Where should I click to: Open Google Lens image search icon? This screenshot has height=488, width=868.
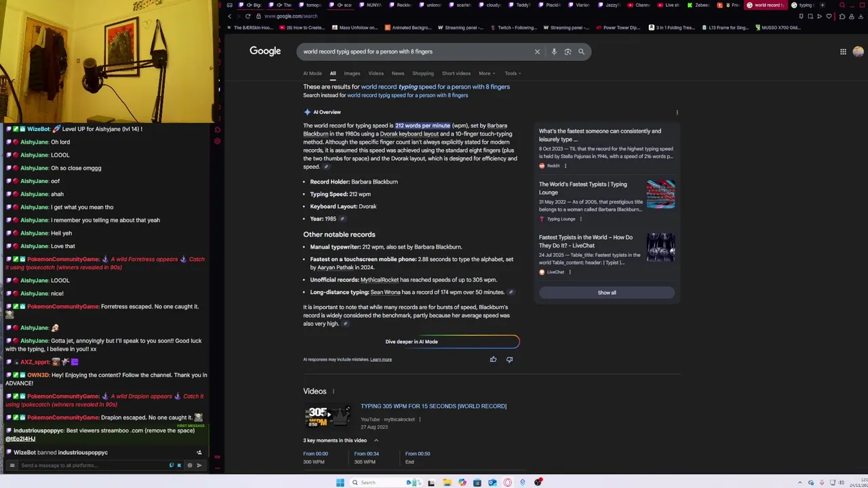[x=568, y=52]
